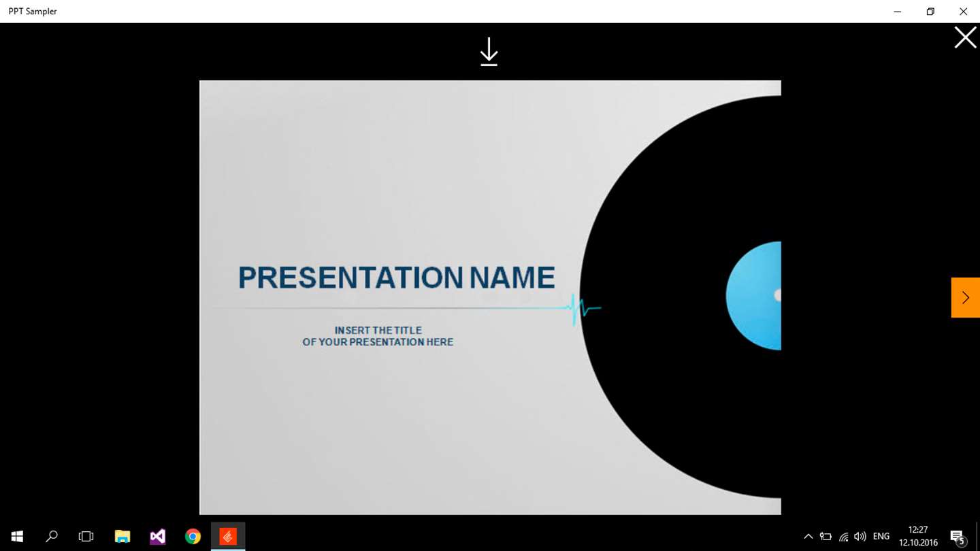Open the battery power status icon
The width and height of the screenshot is (980, 551).
click(826, 537)
